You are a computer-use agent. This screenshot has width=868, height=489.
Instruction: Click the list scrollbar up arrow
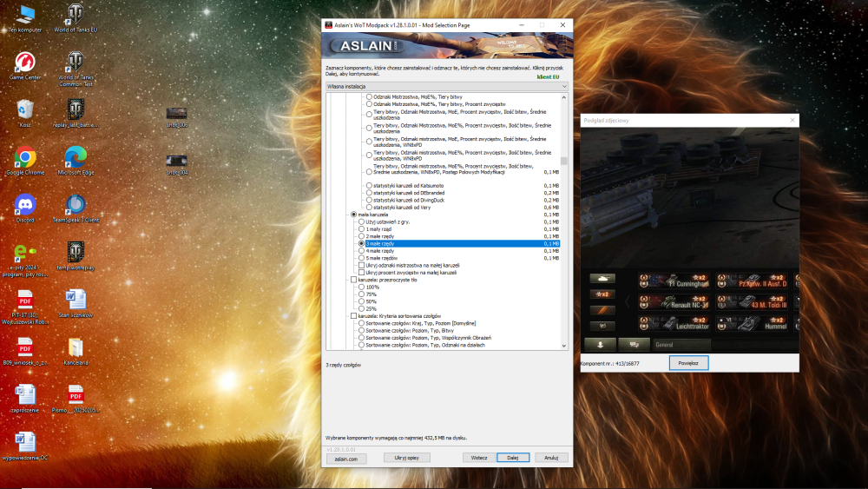(564, 97)
